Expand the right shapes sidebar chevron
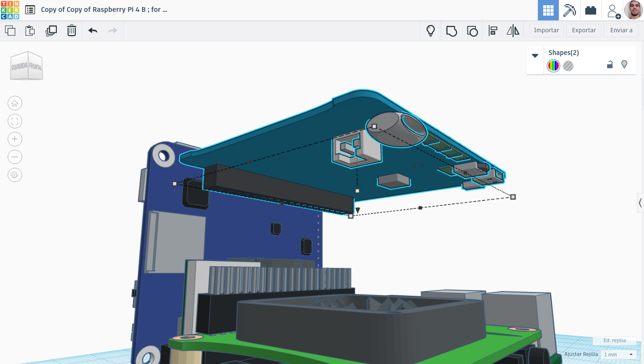The height and width of the screenshot is (364, 644). click(x=640, y=203)
